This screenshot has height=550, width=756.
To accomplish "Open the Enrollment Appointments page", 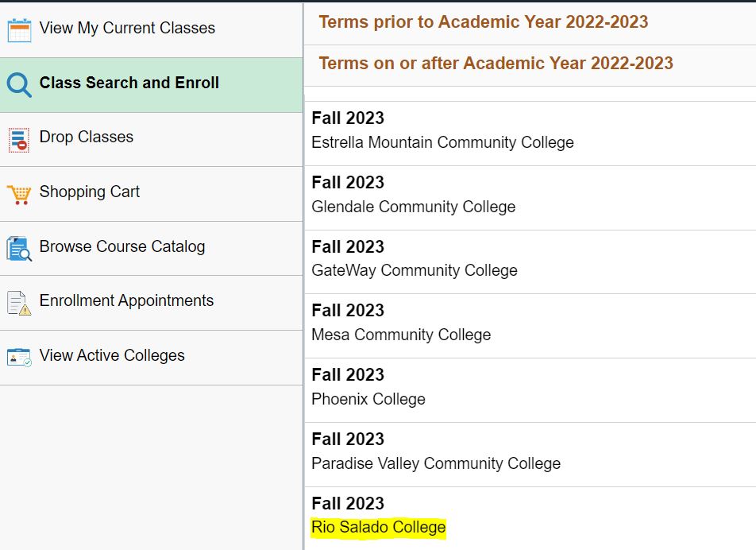I will 127,301.
